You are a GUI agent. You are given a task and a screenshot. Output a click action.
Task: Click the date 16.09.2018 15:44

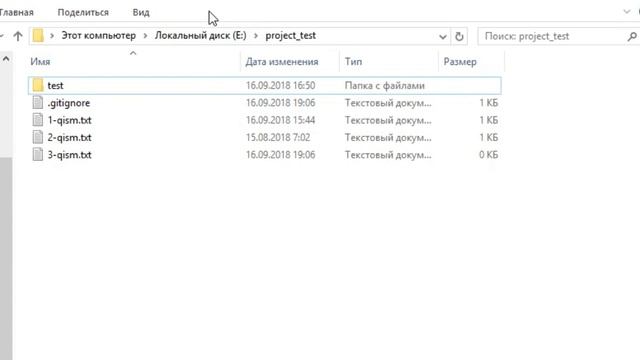click(x=280, y=120)
